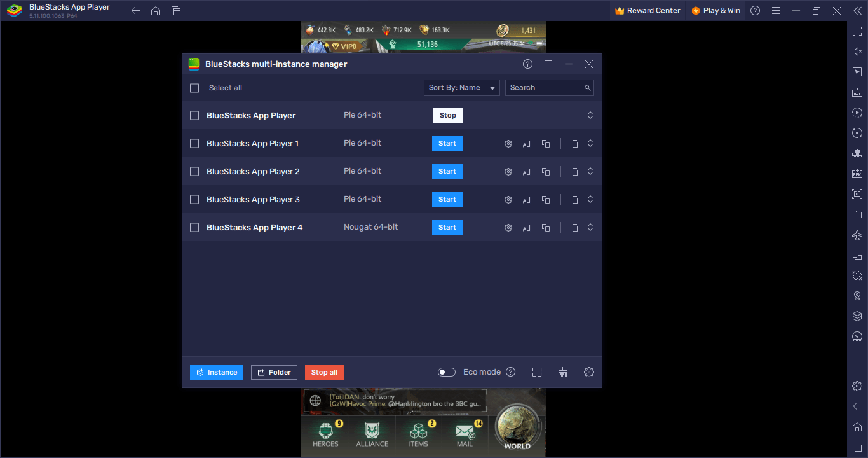Reorder arrows for BlueStacks App Player 3

coord(590,200)
